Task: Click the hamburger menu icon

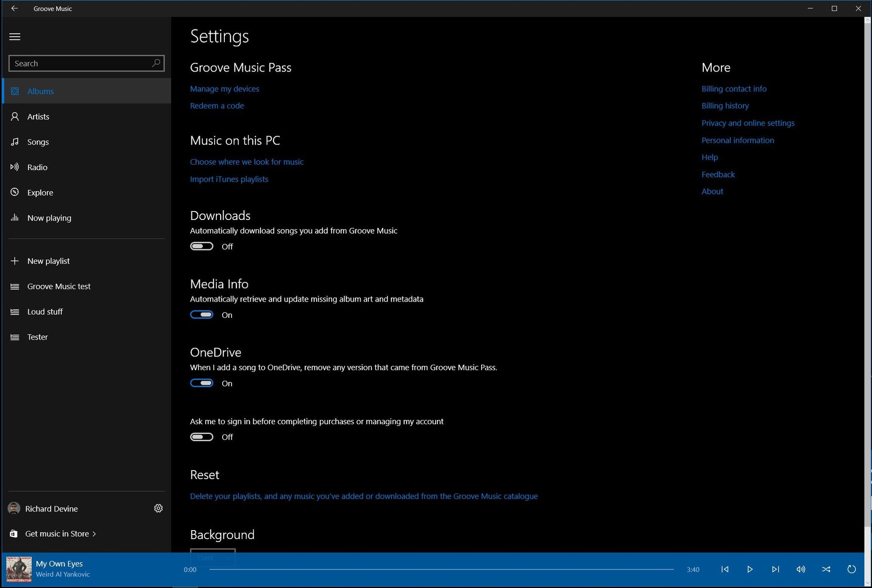Action: pos(14,37)
